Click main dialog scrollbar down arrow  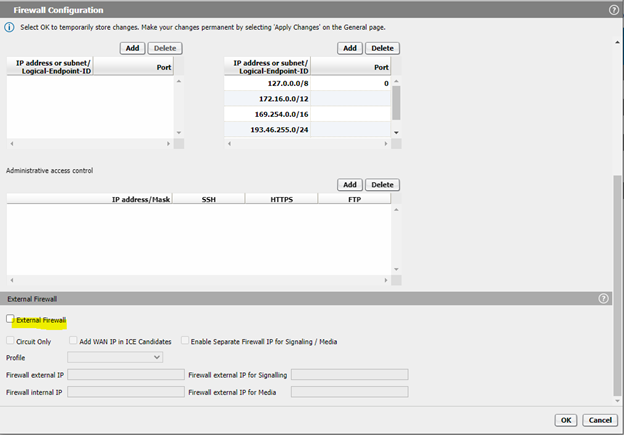pyautogui.click(x=617, y=401)
